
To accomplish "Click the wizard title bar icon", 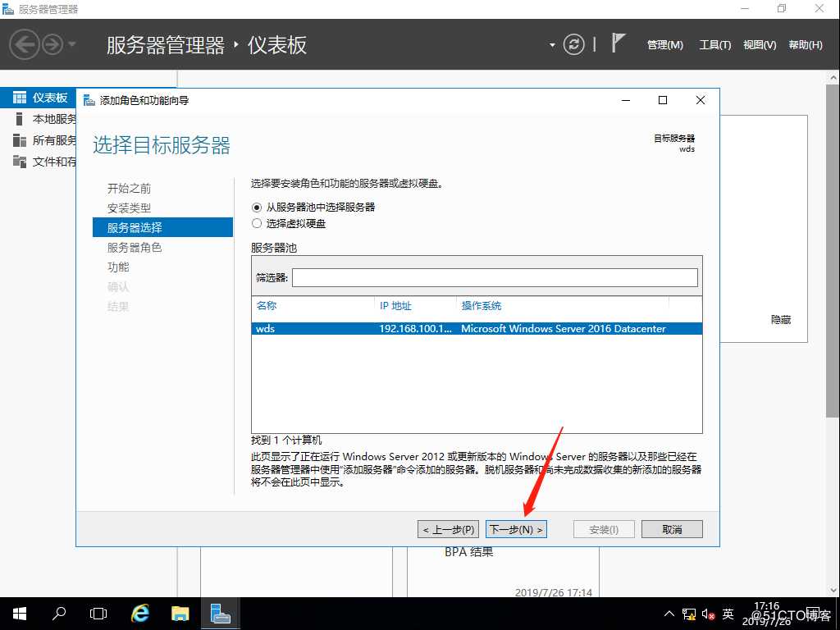I will point(89,100).
